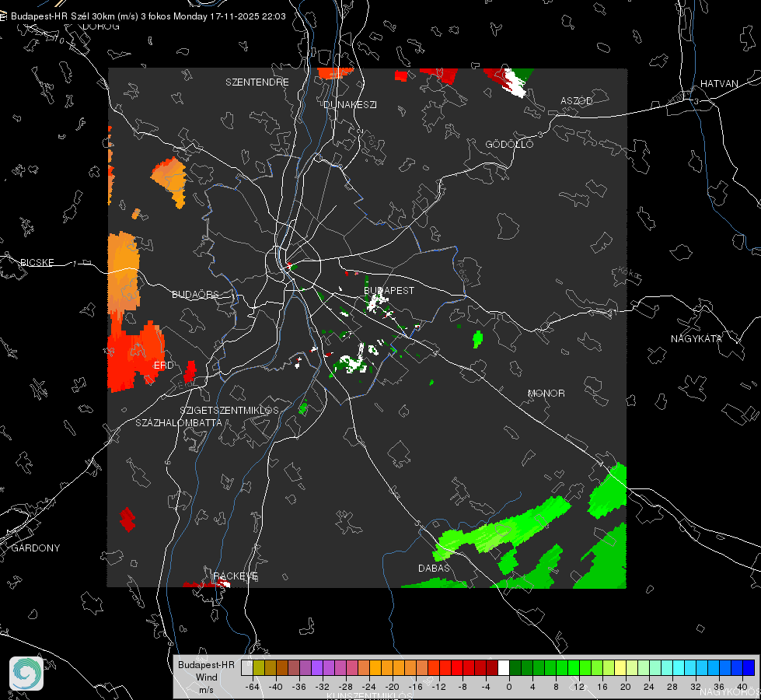Select the white zero-value legend swatch
This screenshot has width=761, height=700.
504,667
